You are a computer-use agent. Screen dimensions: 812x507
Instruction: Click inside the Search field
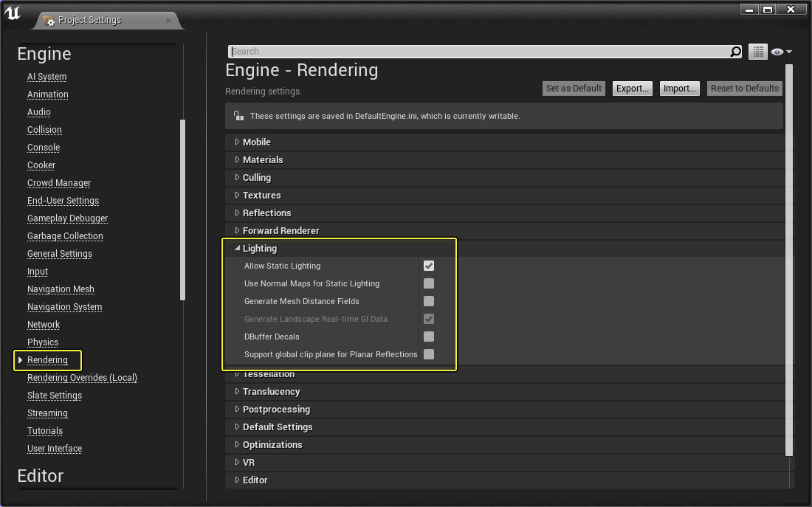point(480,52)
